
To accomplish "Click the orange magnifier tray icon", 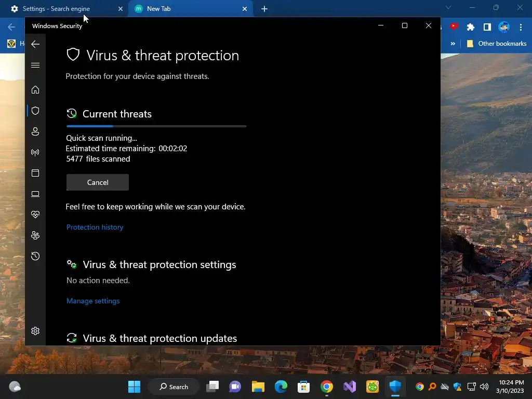I will point(432,387).
